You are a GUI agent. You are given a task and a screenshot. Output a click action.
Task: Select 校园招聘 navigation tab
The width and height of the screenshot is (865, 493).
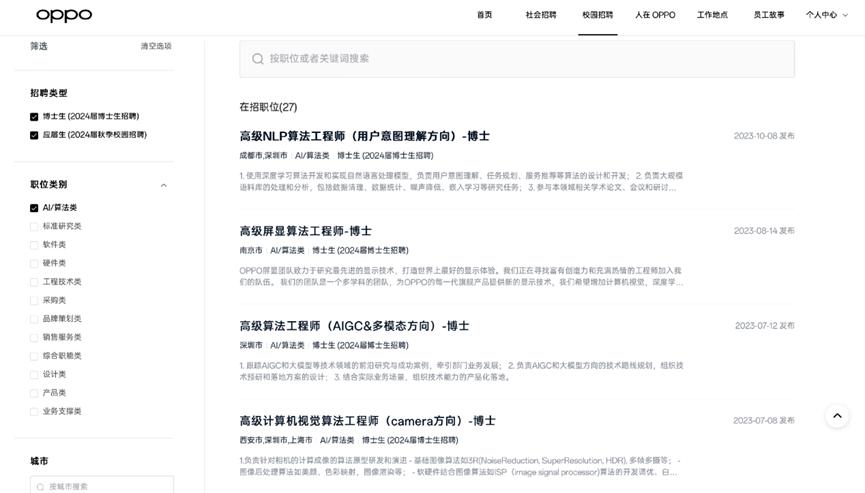click(597, 15)
